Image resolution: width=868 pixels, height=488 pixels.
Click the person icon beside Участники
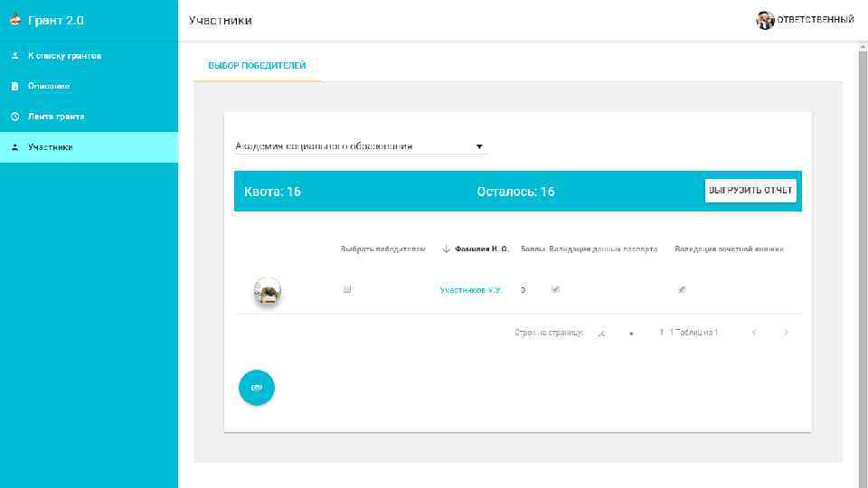click(15, 147)
